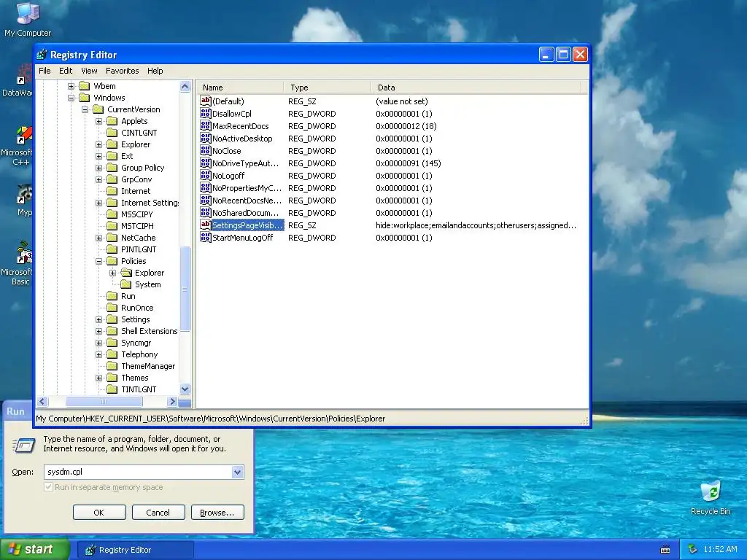Open the Help menu
The height and width of the screenshot is (560, 747).
pos(155,71)
